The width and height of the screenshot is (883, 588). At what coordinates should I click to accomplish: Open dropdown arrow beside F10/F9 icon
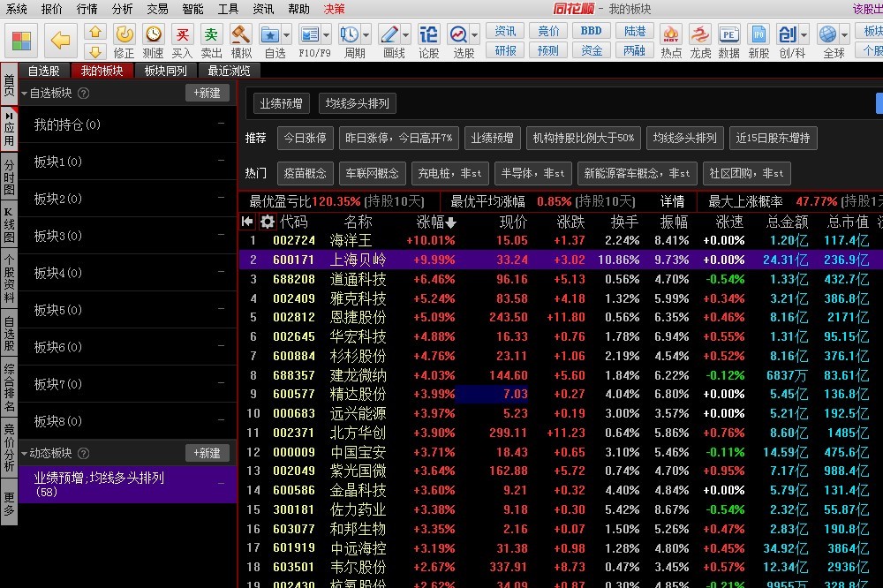click(327, 35)
